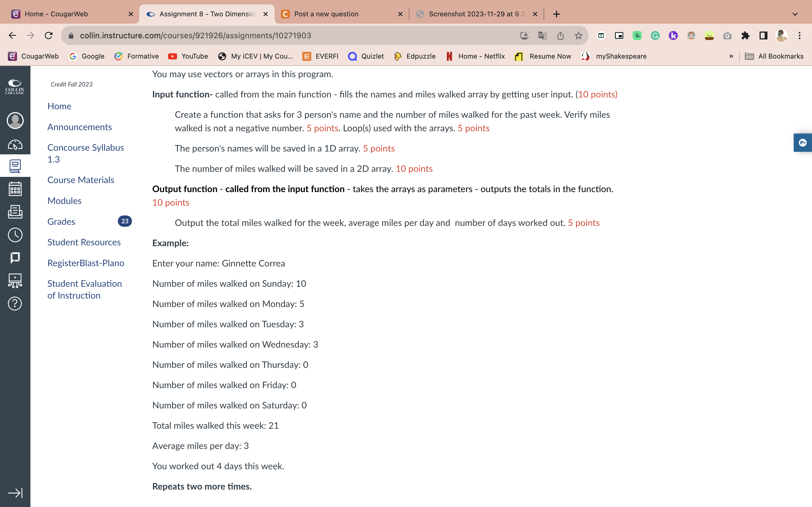
Task: Click the Grammarly extension icon
Action: click(x=655, y=35)
